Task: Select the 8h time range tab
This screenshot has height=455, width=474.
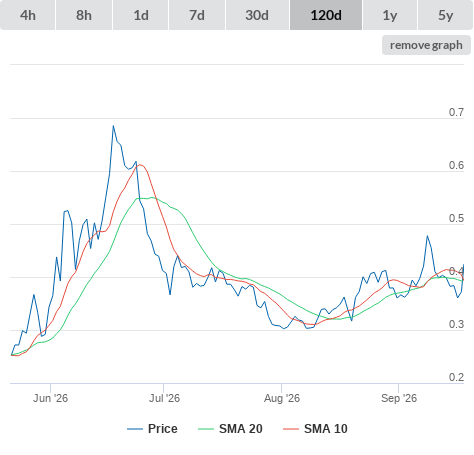Action: (x=84, y=15)
